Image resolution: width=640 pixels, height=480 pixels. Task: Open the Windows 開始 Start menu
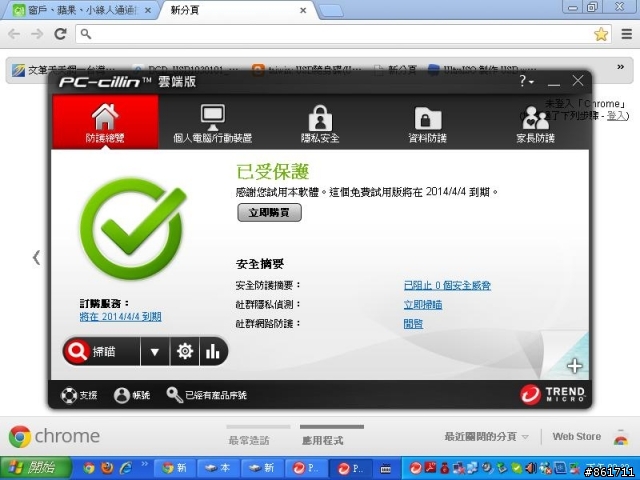[x=36, y=468]
